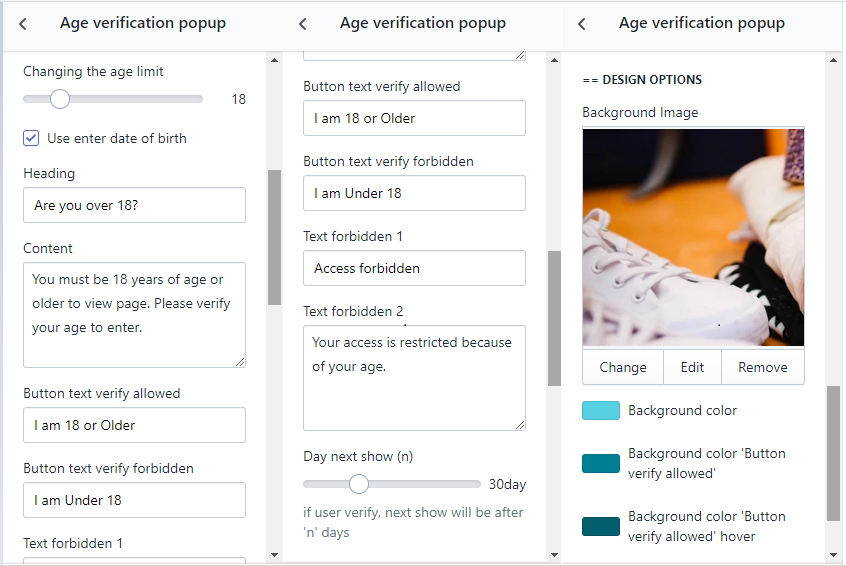The height and width of the screenshot is (566, 846).
Task: Click scroll-down arrow of the middle panel
Action: click(554, 554)
